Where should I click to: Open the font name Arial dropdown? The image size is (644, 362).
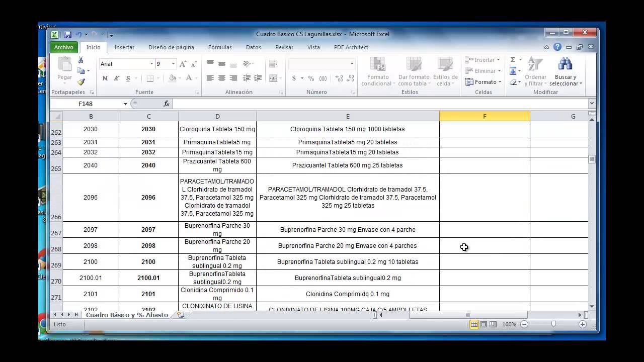151,64
